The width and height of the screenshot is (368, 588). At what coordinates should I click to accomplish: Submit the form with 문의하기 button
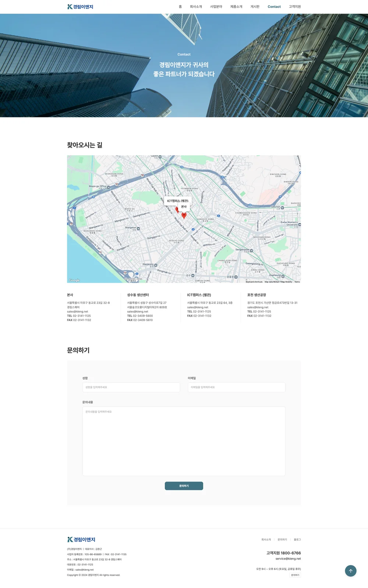pyautogui.click(x=184, y=486)
